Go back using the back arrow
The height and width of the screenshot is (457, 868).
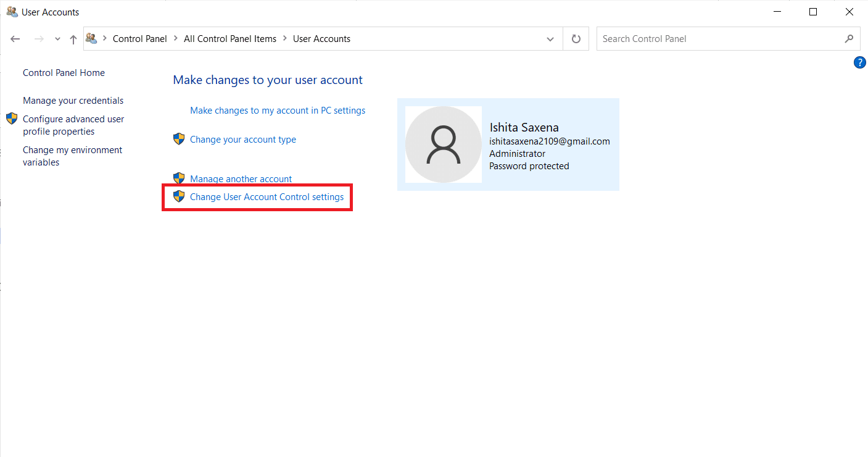click(15, 38)
